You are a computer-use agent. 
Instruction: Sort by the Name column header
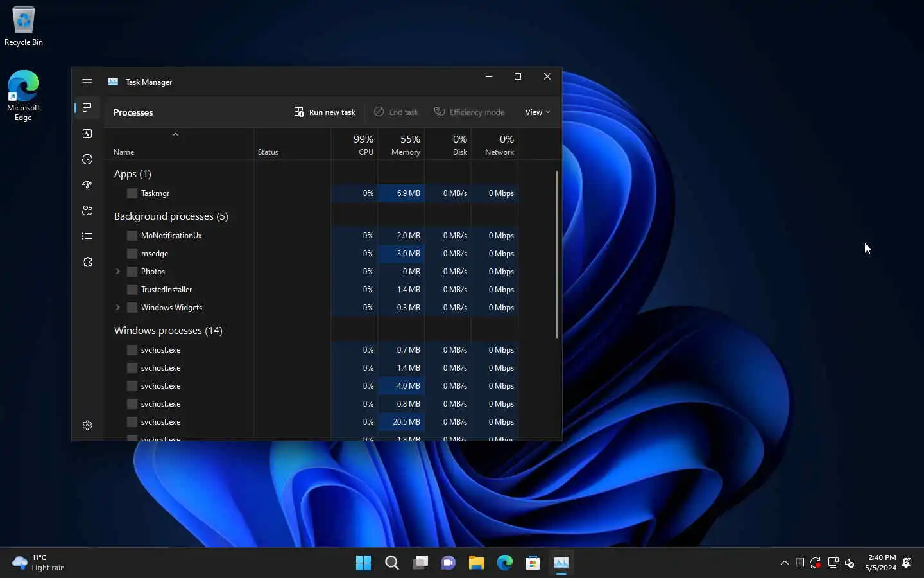pos(179,144)
